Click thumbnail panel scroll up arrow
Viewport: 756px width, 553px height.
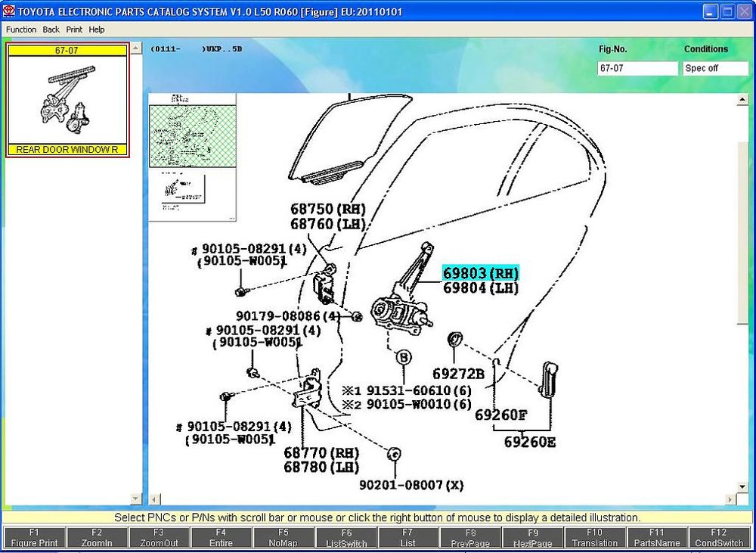point(136,48)
